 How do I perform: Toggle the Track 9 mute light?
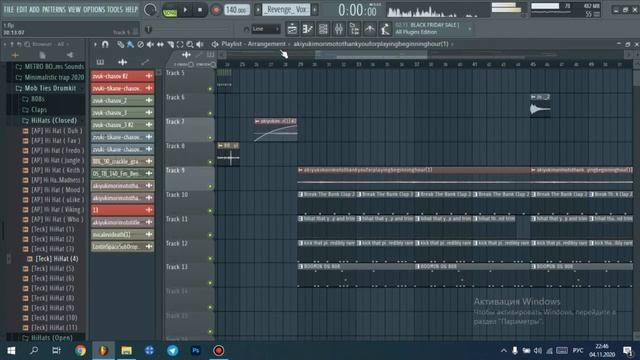(210, 187)
